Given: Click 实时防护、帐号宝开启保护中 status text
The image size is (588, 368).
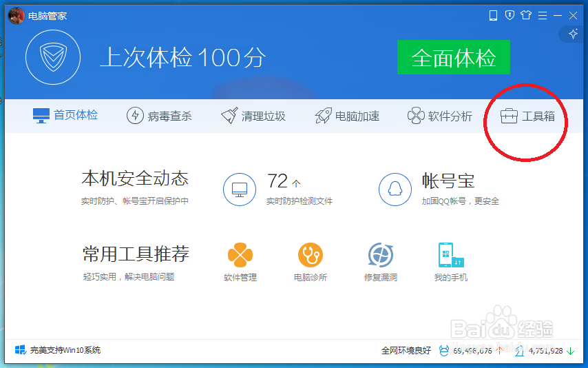Looking at the screenshot, I should click(x=135, y=201).
